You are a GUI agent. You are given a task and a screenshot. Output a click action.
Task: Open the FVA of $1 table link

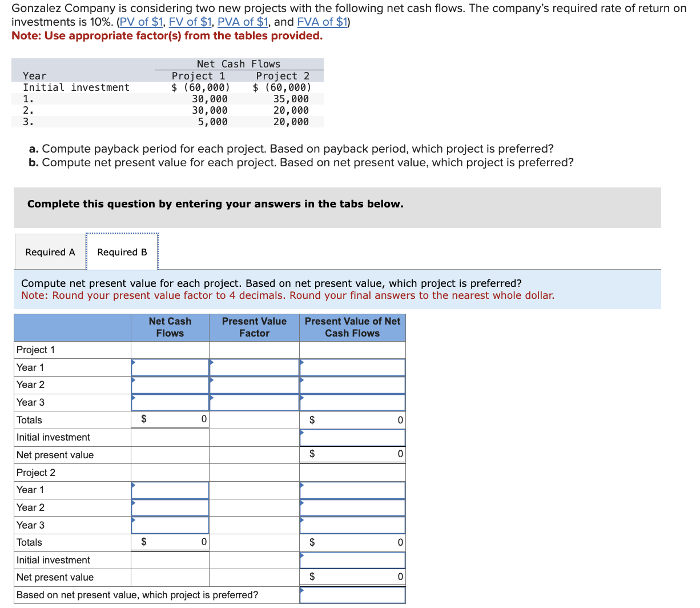[321, 21]
